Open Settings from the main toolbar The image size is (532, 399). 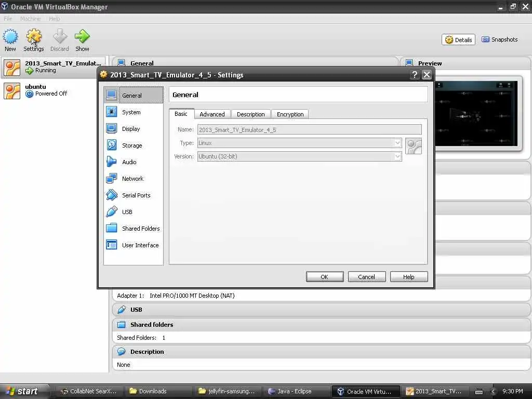pyautogui.click(x=34, y=40)
